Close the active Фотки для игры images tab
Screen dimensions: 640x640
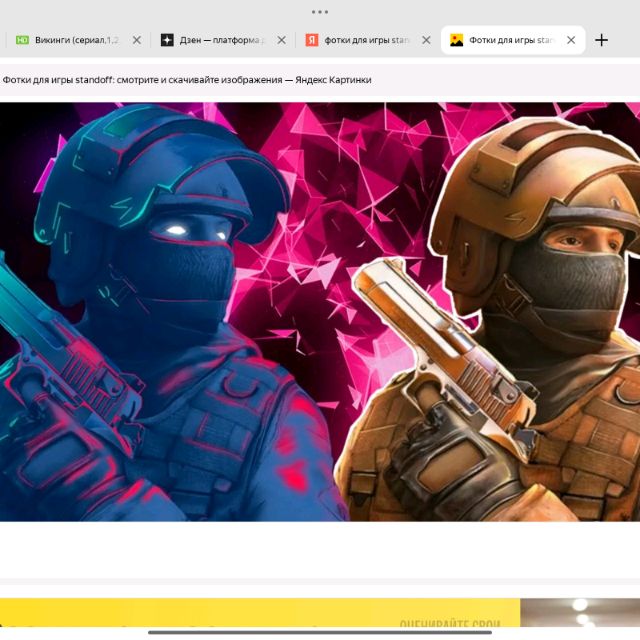[x=571, y=40]
